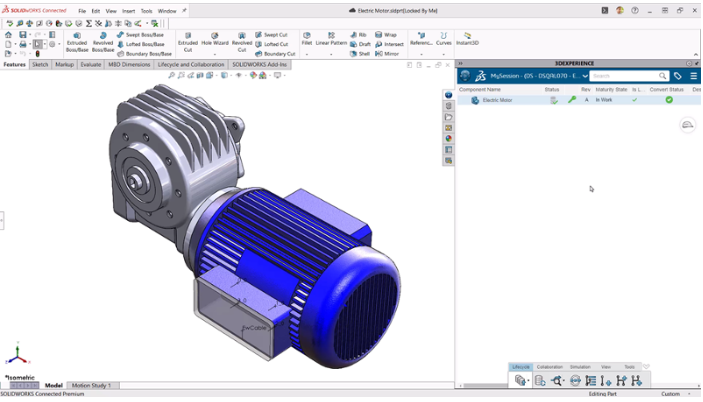The image size is (703, 402).
Task: Apply the Mirror feature
Action: click(x=387, y=54)
